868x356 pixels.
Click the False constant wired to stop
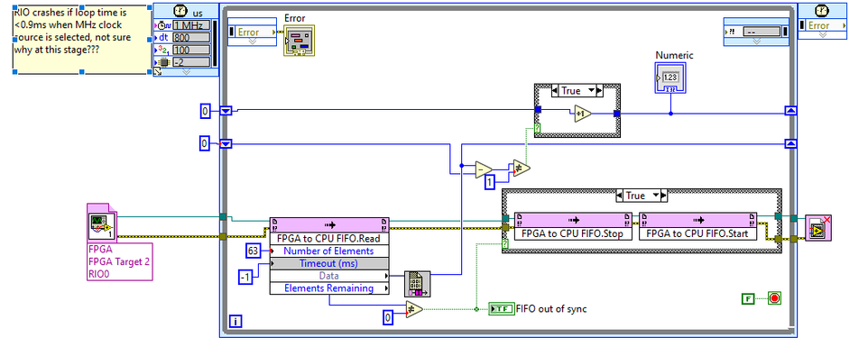[748, 298]
